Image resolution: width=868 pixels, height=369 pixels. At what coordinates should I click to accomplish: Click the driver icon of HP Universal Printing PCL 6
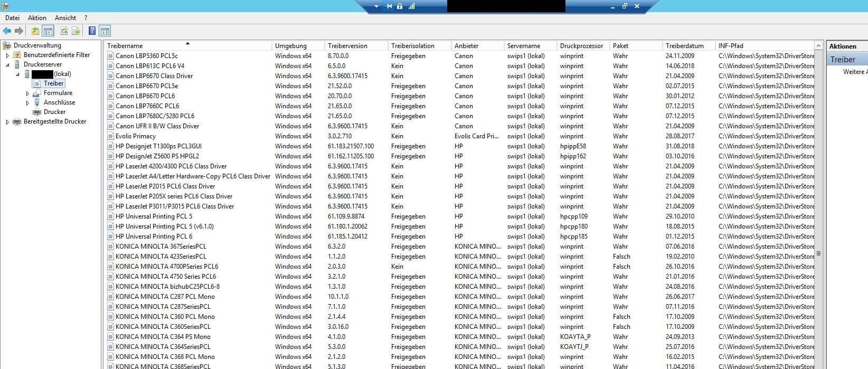tap(110, 236)
